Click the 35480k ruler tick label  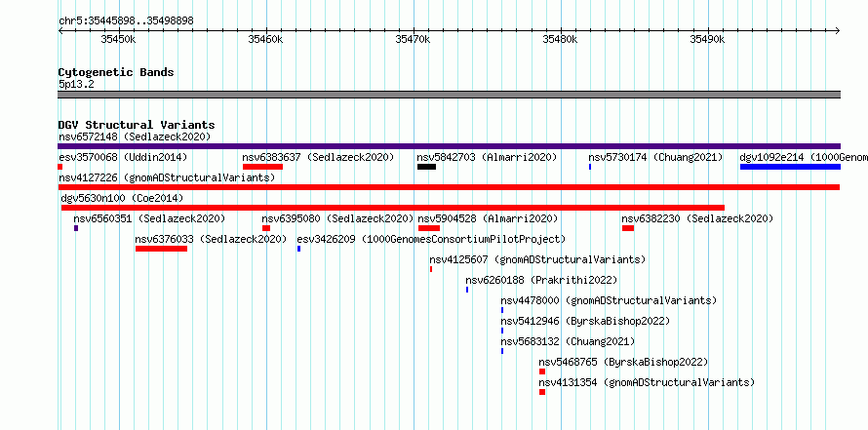tap(560, 39)
